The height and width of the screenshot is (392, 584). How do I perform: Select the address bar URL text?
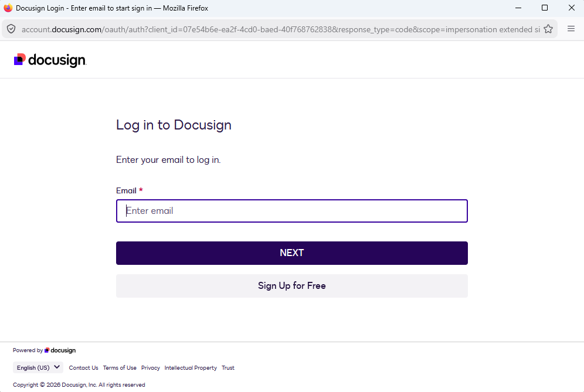coord(280,29)
